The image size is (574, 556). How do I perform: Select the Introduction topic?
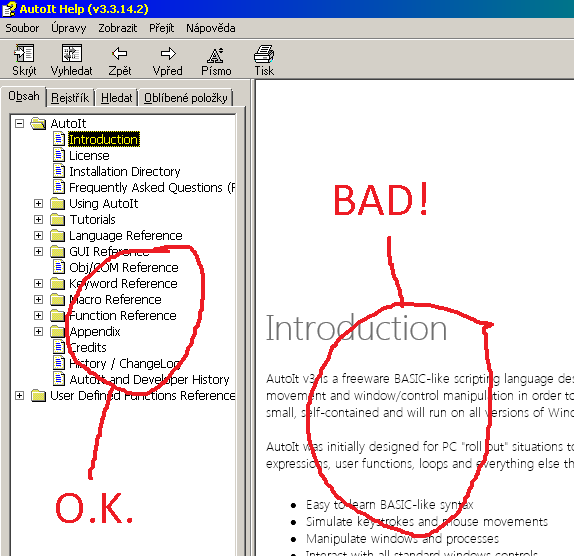[x=104, y=139]
